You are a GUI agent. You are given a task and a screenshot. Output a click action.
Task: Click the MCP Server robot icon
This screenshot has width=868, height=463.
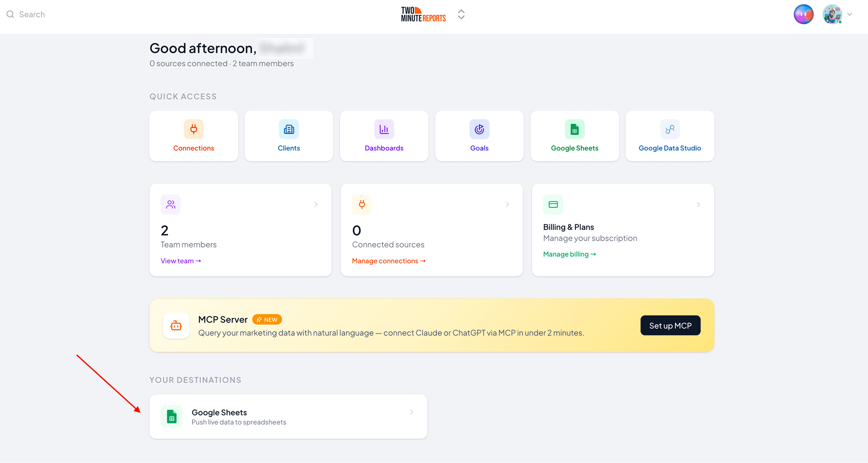(176, 326)
